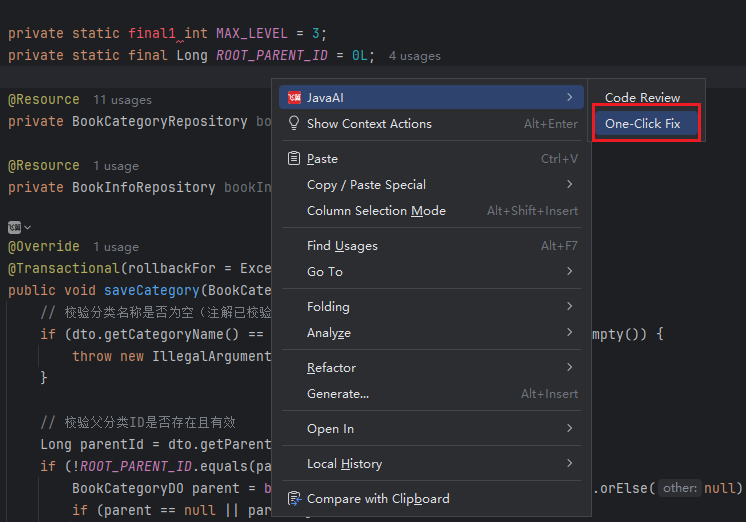
Task: Click the '11 usages' hint above BookCategoryRepository
Action: pos(122,100)
